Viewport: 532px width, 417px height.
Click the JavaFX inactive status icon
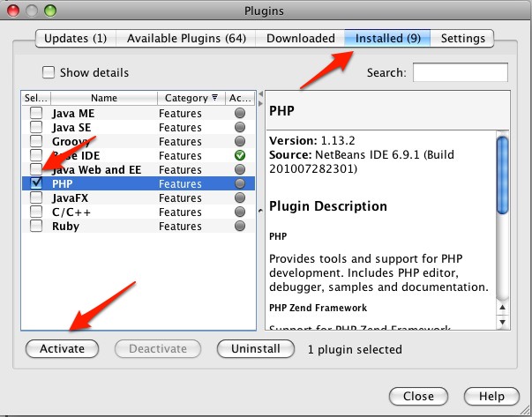(x=240, y=197)
